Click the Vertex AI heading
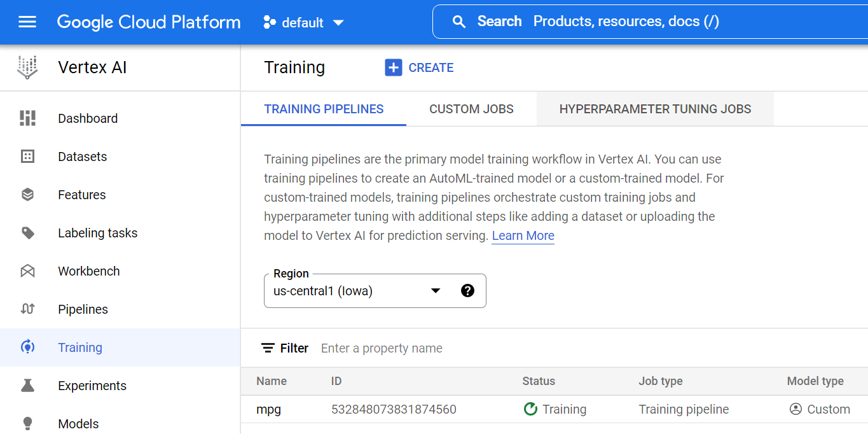This screenshot has width=868, height=434. [92, 67]
